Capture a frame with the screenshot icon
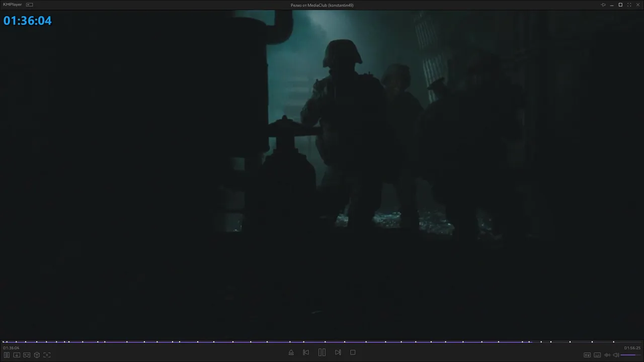Screen dimensions: 644x362 tap(47, 355)
